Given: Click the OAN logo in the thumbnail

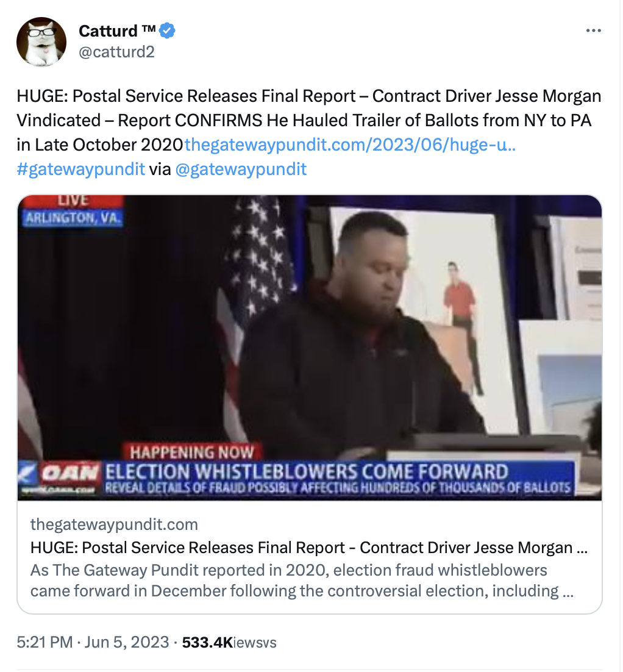Looking at the screenshot, I should tap(70, 473).
